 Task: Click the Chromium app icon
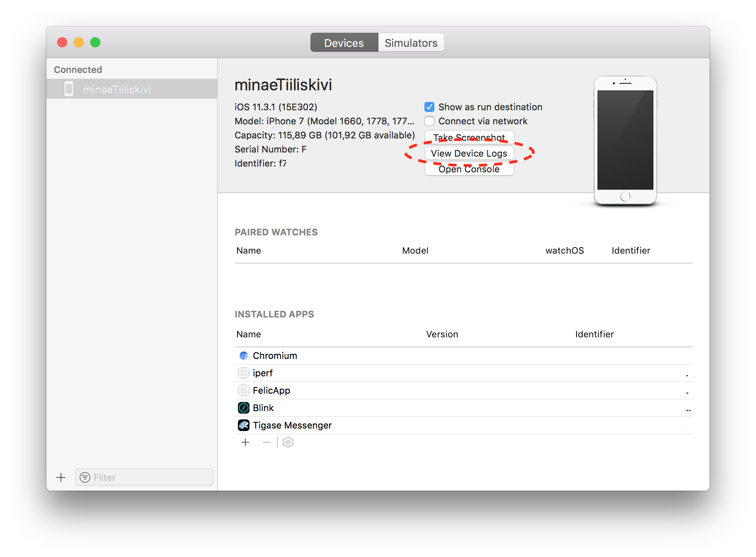click(244, 356)
